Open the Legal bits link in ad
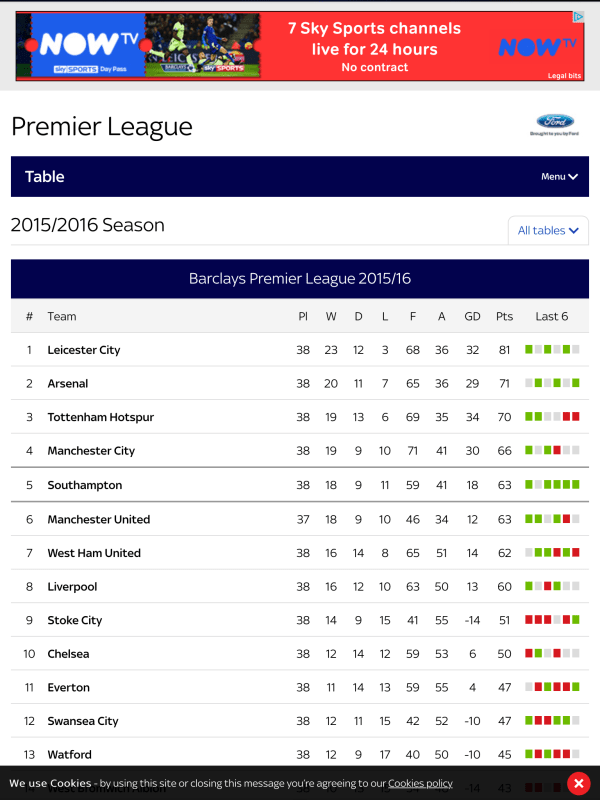 coord(564,75)
